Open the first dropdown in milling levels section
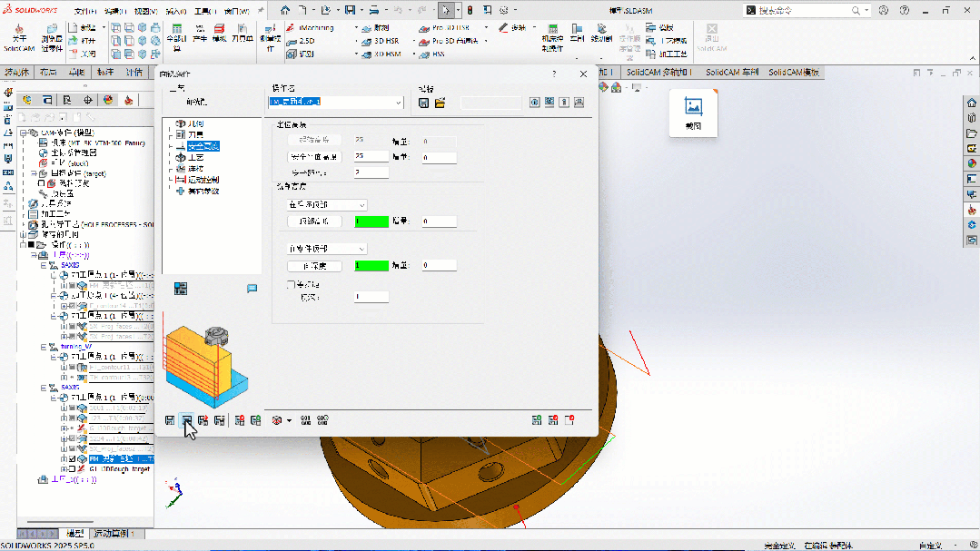The image size is (980, 551). [326, 205]
